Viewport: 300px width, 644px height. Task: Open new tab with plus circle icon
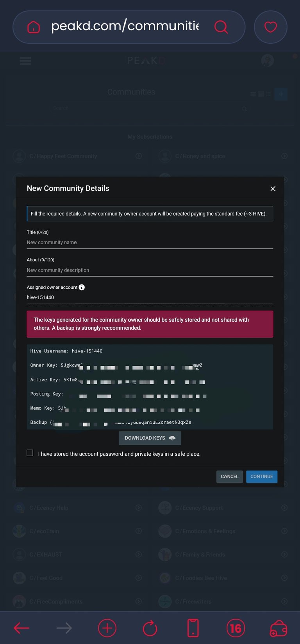tap(107, 628)
